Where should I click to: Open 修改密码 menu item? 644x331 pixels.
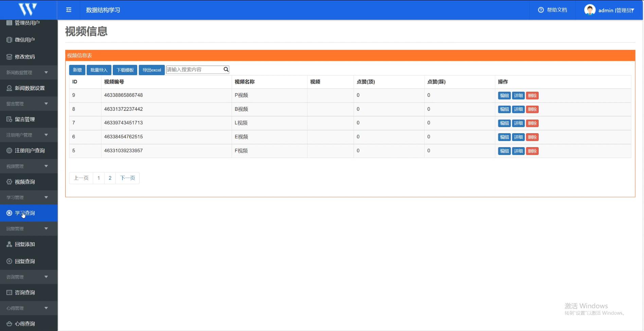coord(29,57)
